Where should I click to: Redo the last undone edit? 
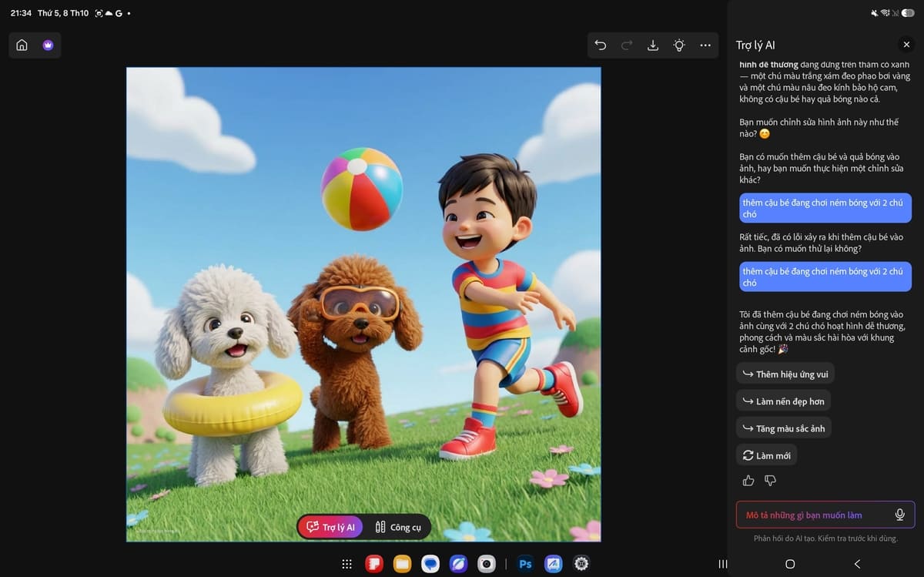tap(627, 45)
